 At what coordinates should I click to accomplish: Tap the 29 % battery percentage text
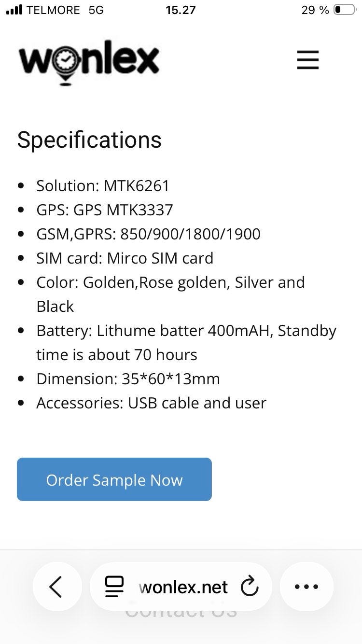point(315,10)
